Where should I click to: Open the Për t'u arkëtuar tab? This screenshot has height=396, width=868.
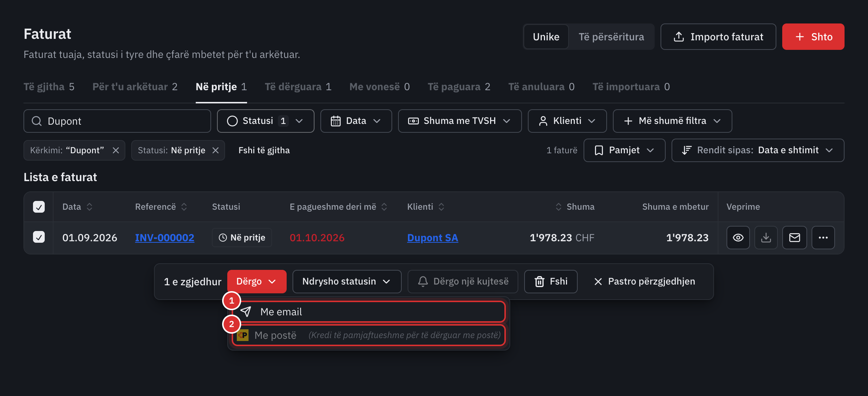pos(135,87)
